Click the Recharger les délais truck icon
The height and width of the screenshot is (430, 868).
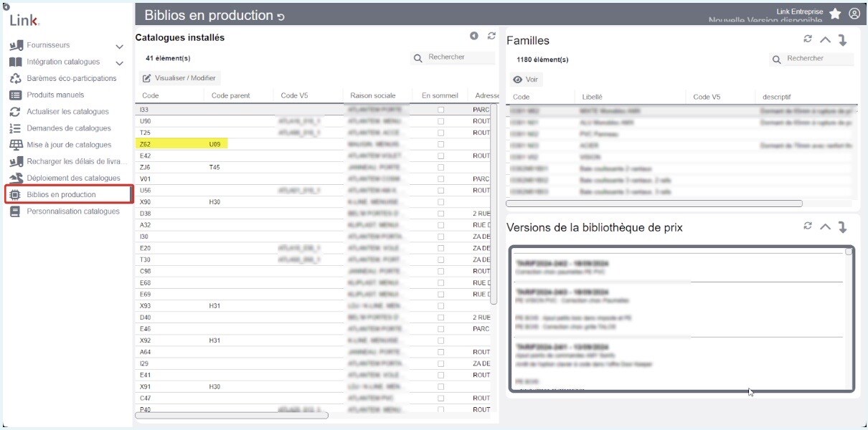[15, 161]
